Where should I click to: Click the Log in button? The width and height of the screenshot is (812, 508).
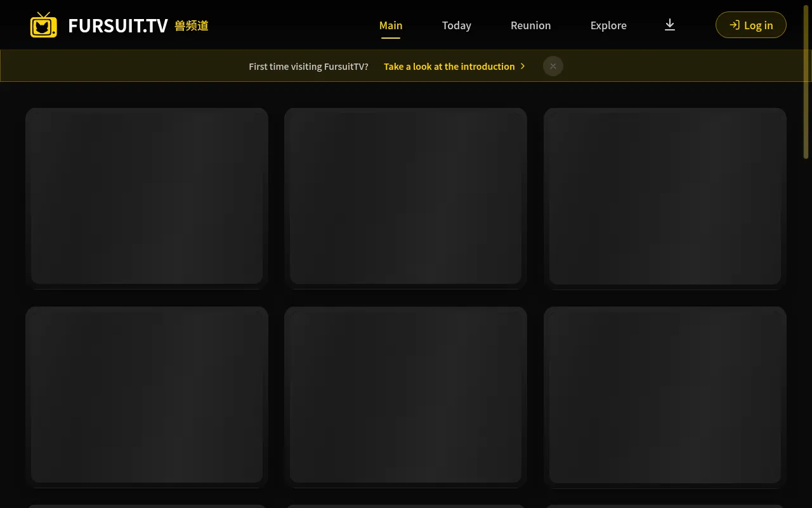pyautogui.click(x=751, y=25)
